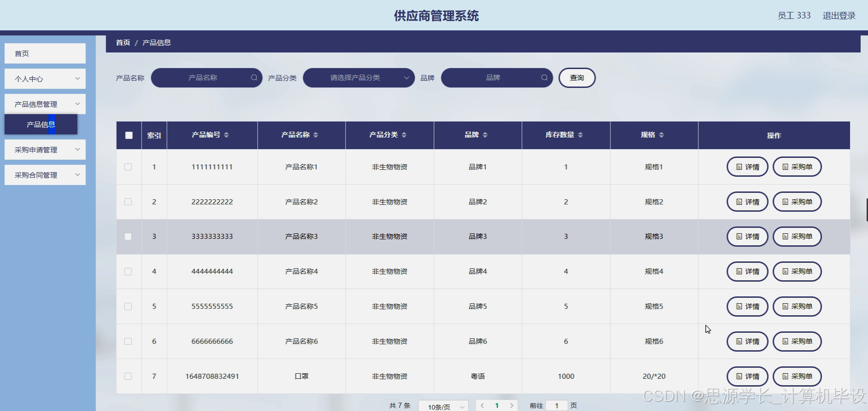Open the 10条/页 page size dropdown
Viewport: 868px width, 411px height.
443,407
